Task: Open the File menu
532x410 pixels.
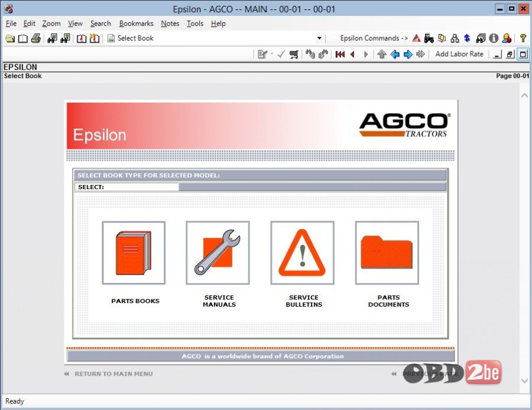Action: [x=11, y=24]
